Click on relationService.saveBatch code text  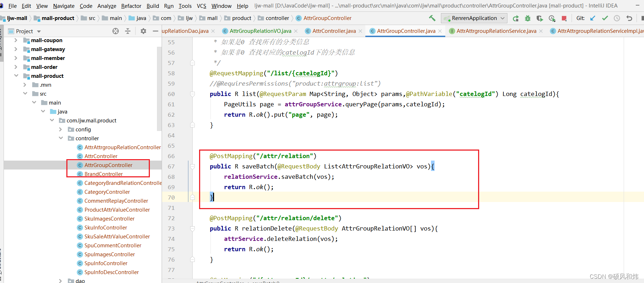point(279,177)
